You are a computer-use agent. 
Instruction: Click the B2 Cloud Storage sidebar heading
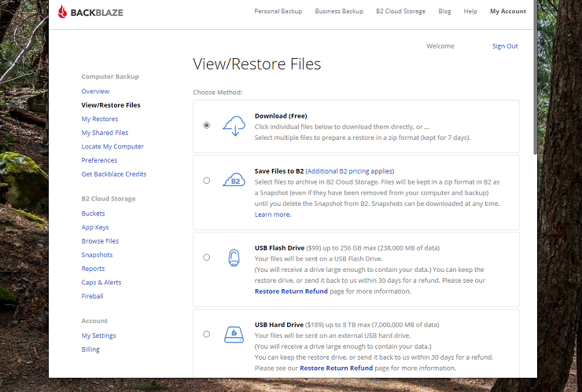[x=109, y=199]
